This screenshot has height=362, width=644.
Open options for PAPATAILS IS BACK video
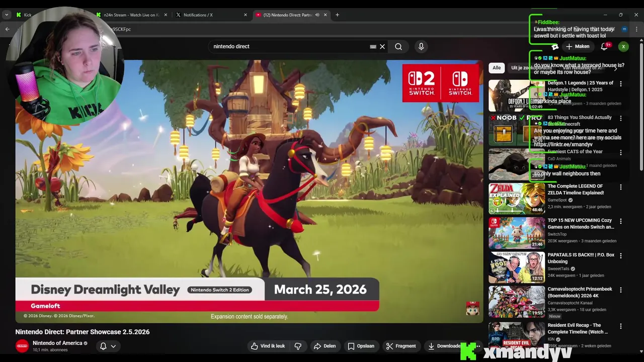tap(620, 255)
